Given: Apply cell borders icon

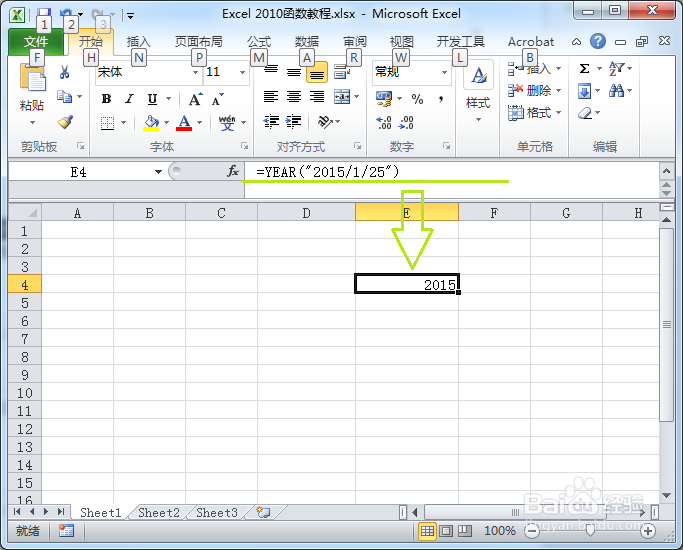Looking at the screenshot, I should (107, 123).
